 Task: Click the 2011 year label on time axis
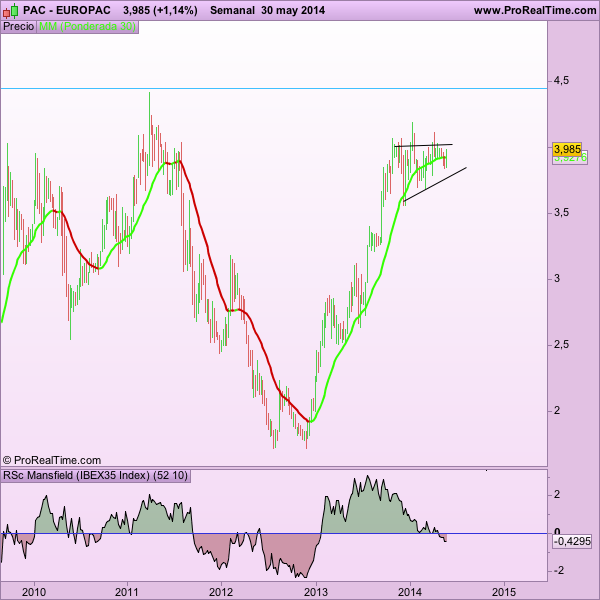point(127,592)
